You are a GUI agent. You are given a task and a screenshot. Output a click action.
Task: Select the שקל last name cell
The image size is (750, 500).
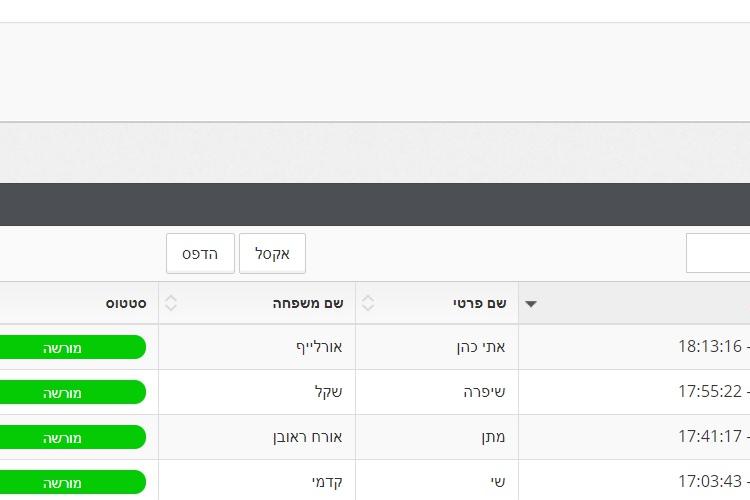257,392
